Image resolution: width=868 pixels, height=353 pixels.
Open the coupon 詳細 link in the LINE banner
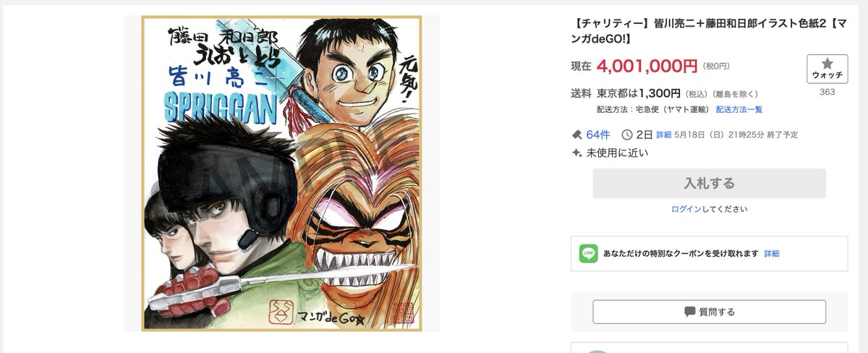[x=772, y=254]
